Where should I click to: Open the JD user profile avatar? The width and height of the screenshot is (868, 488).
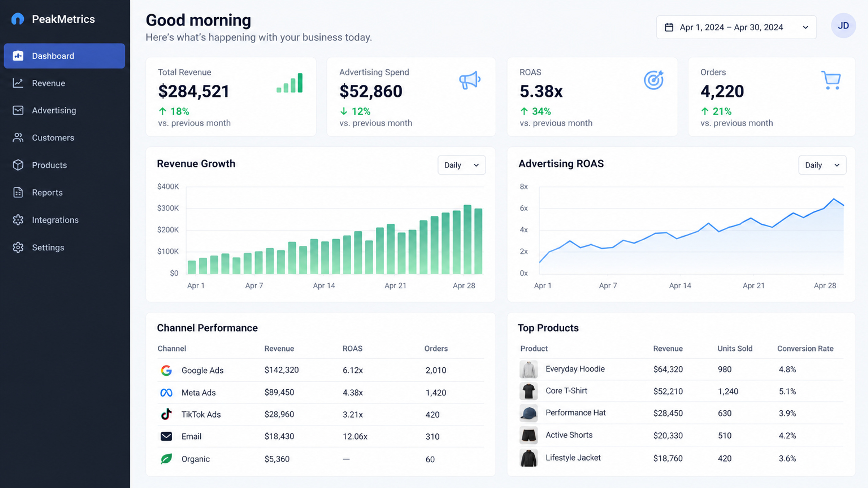tap(843, 26)
